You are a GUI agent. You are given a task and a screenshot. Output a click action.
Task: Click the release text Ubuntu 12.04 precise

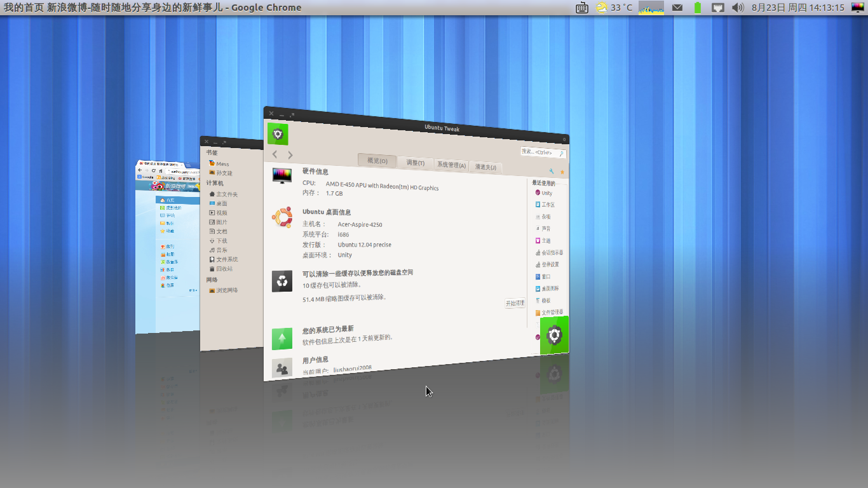pyautogui.click(x=364, y=245)
